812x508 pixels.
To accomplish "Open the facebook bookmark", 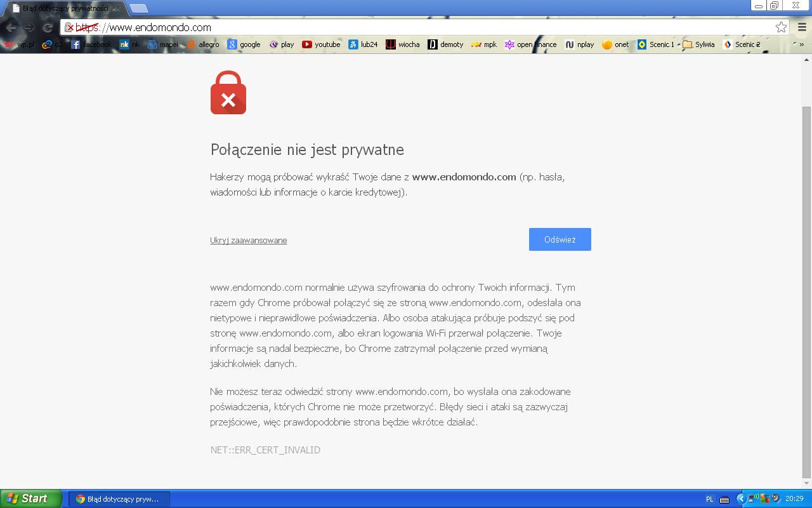I will 91,44.
